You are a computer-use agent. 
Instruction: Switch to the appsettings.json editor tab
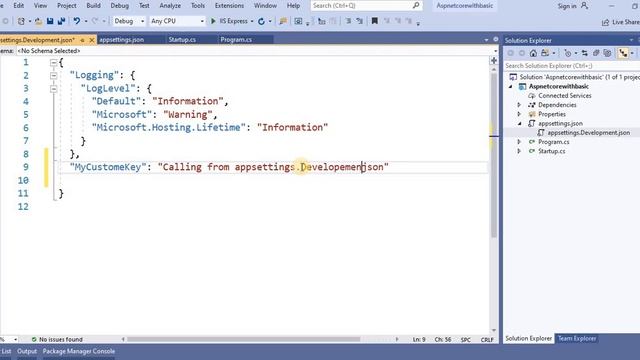pos(122,40)
